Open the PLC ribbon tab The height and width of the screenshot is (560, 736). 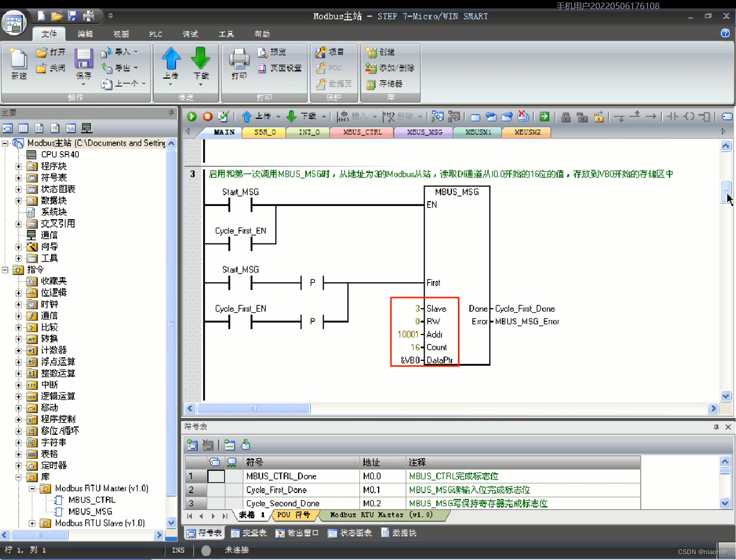point(155,34)
